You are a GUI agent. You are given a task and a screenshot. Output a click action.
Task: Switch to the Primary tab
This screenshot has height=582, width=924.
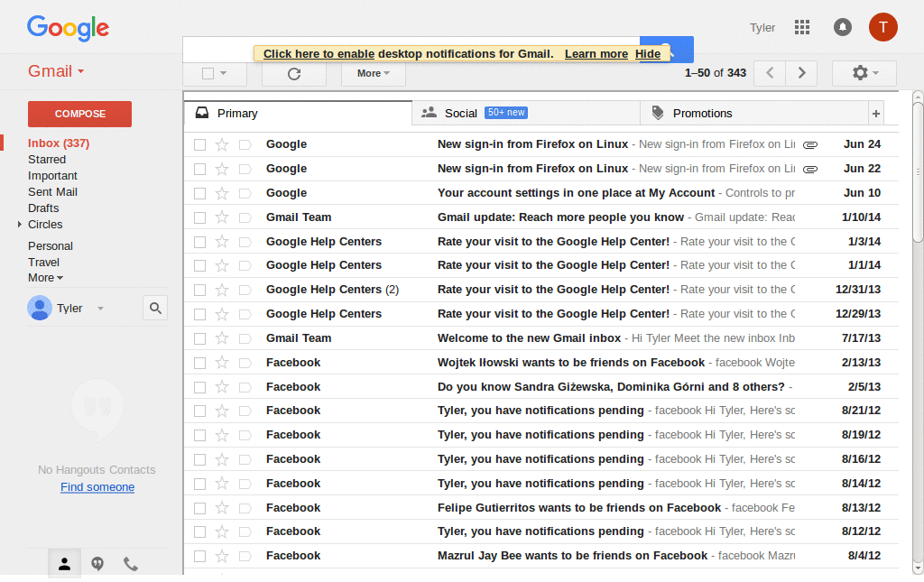click(x=298, y=114)
